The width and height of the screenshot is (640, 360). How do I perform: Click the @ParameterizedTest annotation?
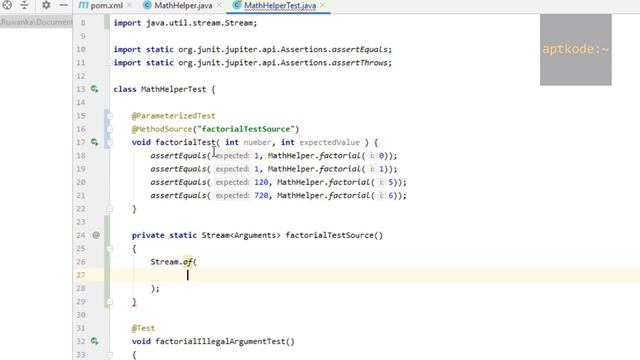(x=173, y=116)
